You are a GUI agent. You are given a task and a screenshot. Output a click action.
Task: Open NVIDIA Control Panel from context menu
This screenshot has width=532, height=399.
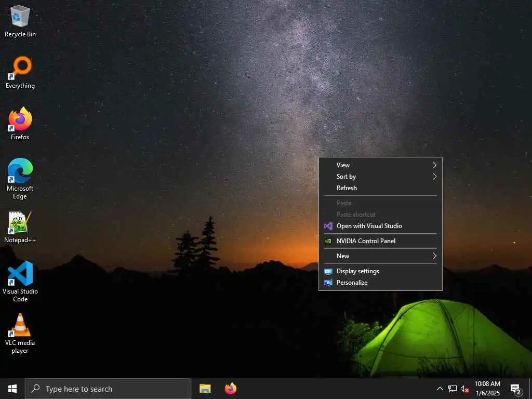click(x=380, y=241)
